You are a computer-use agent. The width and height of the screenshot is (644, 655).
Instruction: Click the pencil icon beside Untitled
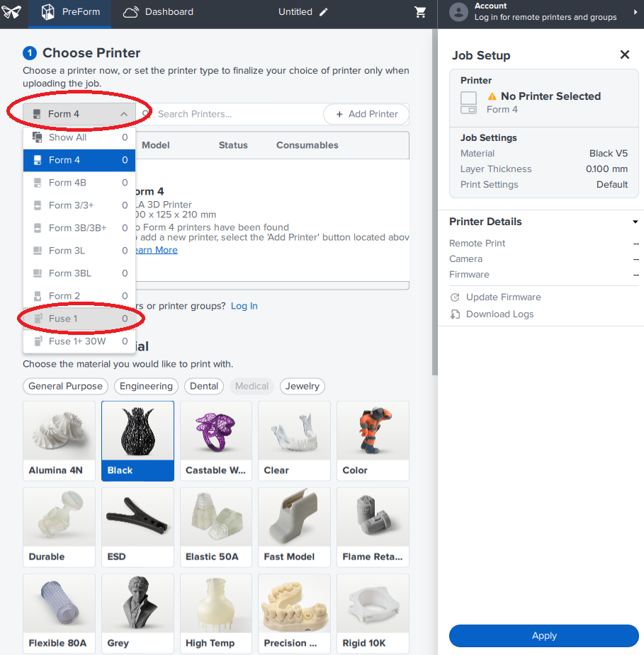point(324,12)
